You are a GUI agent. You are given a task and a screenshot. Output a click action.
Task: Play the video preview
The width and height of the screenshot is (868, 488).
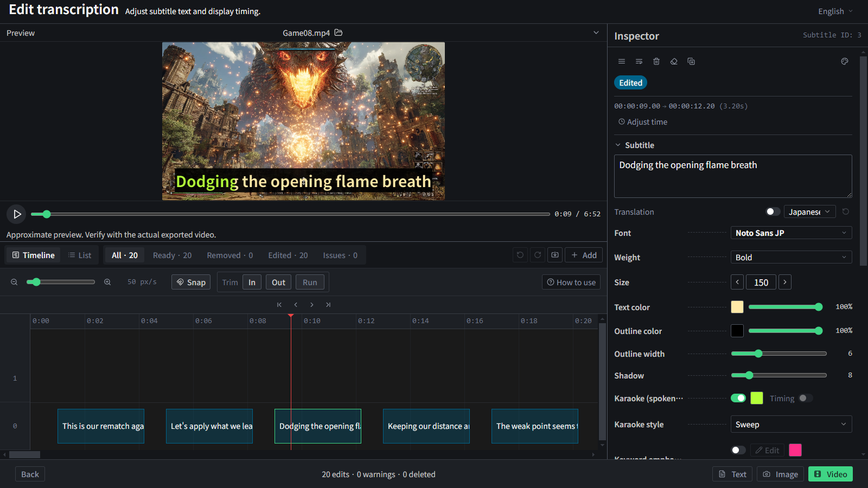(17, 214)
